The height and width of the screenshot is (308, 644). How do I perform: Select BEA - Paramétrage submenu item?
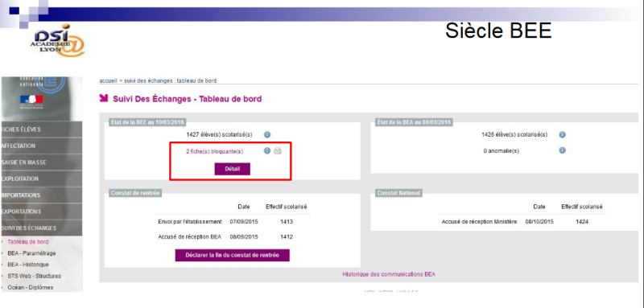[x=31, y=253]
